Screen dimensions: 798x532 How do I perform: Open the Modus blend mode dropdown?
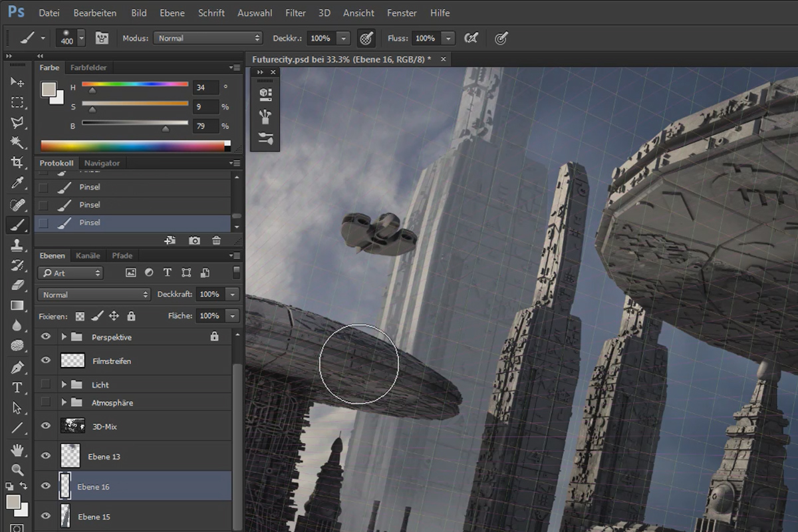(207, 39)
